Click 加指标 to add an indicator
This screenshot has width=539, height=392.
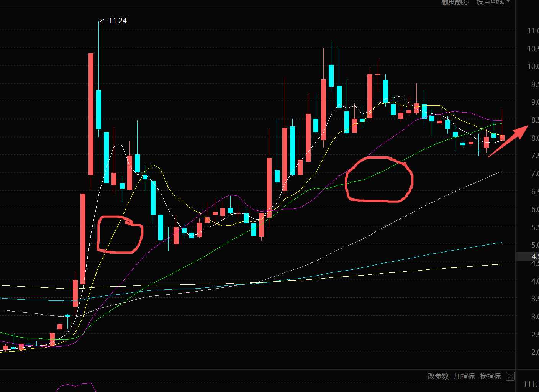(x=464, y=376)
